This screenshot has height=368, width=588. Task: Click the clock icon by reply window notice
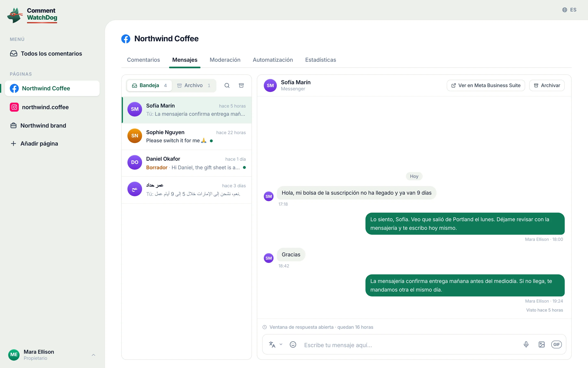pyautogui.click(x=265, y=327)
